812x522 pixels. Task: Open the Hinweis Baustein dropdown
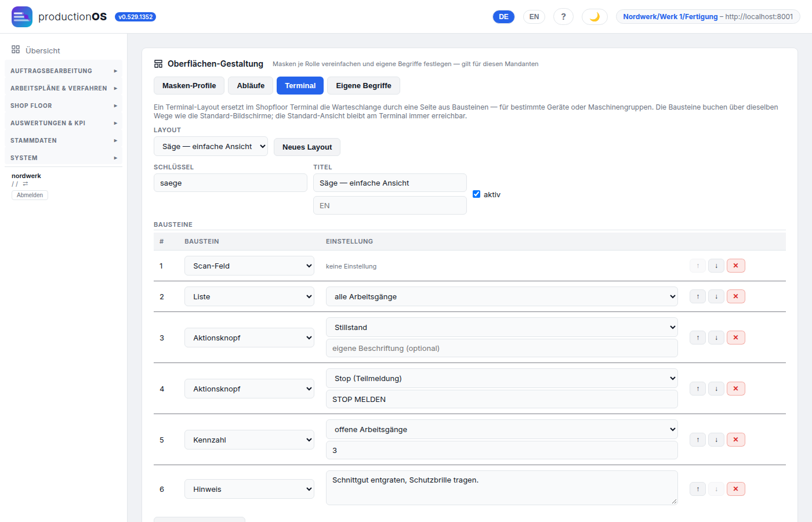(249, 489)
